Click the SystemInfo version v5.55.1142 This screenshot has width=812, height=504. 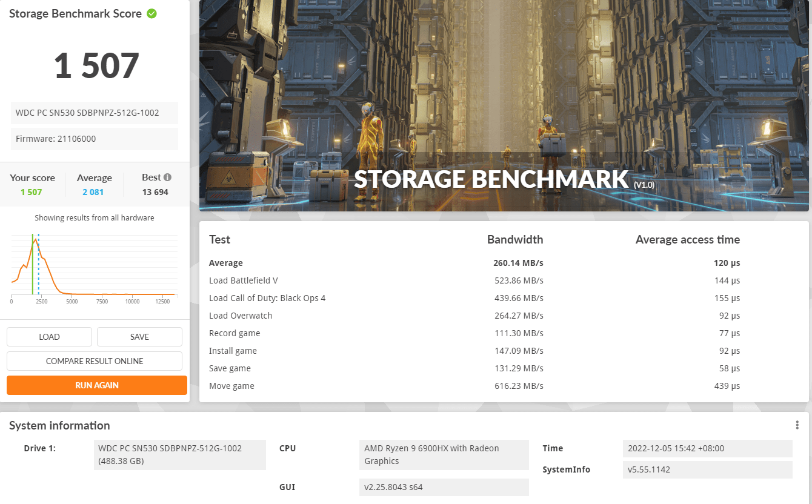pyautogui.click(x=707, y=469)
